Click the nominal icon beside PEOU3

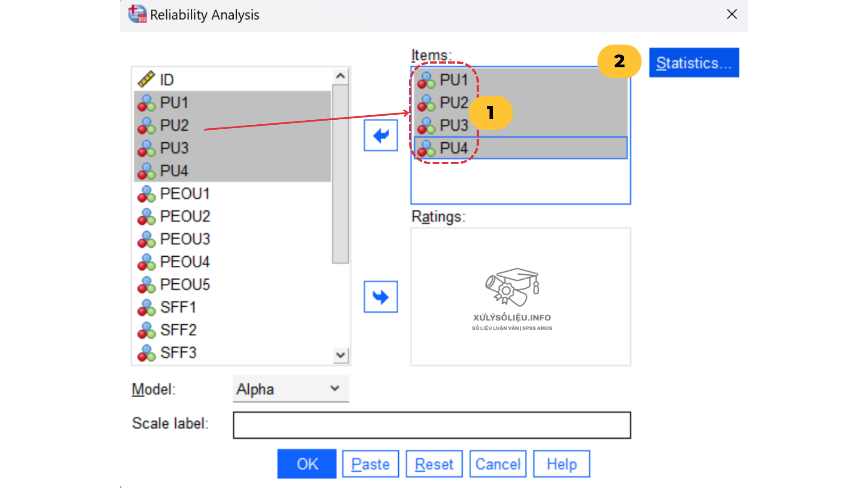(x=146, y=239)
